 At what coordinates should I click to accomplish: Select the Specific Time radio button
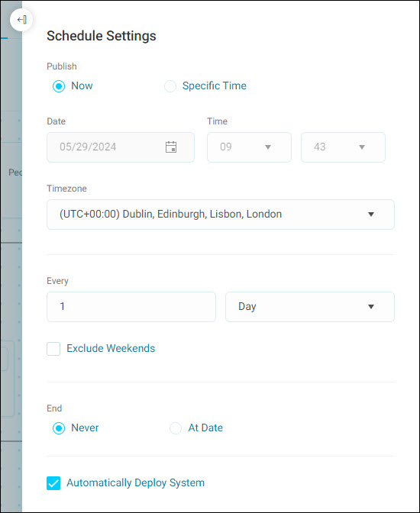(x=170, y=86)
